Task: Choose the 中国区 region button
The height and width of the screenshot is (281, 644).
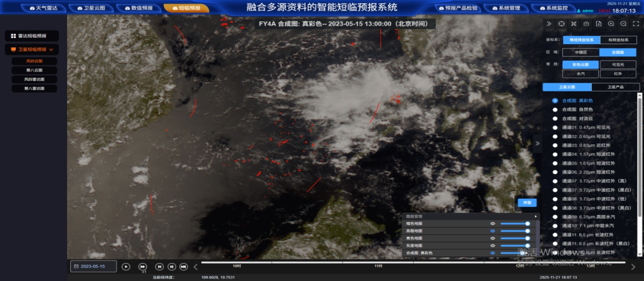Action: pos(581,52)
